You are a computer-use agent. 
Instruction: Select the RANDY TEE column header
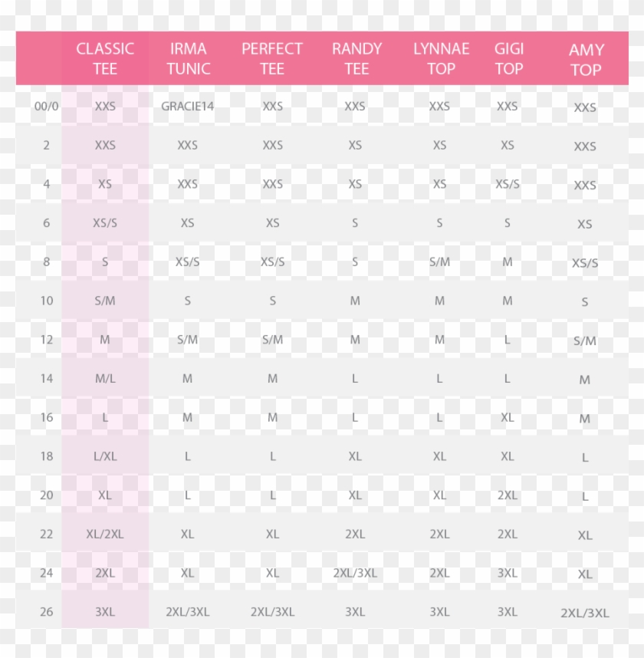tap(356, 58)
